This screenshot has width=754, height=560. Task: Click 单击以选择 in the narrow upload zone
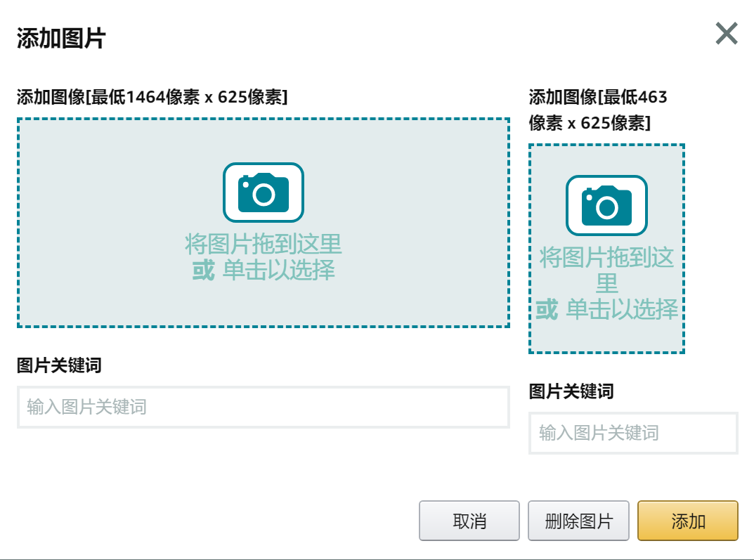point(622,309)
